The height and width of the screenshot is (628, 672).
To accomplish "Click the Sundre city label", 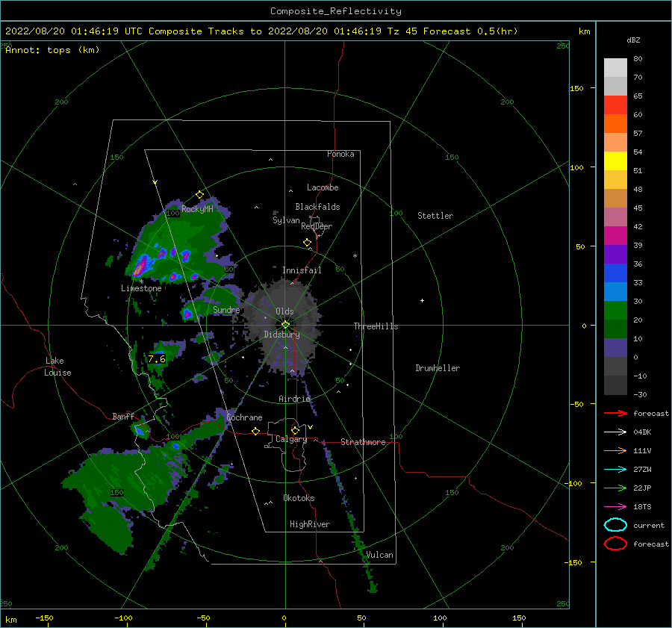I will (x=226, y=309).
